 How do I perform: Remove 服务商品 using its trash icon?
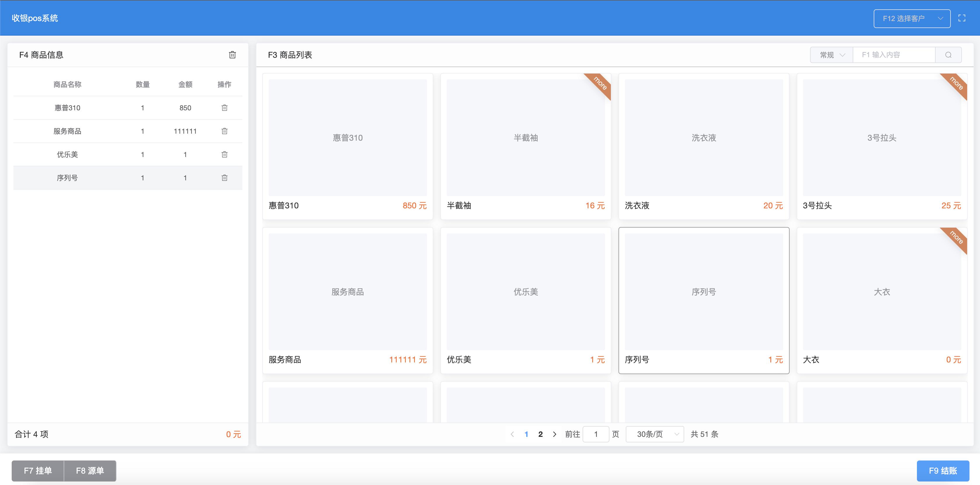pos(225,131)
